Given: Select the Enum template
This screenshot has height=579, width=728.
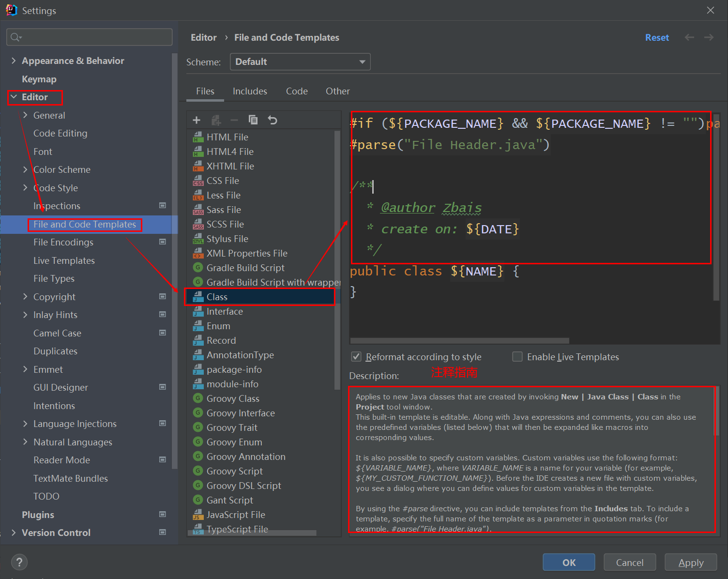Looking at the screenshot, I should pyautogui.click(x=218, y=326).
